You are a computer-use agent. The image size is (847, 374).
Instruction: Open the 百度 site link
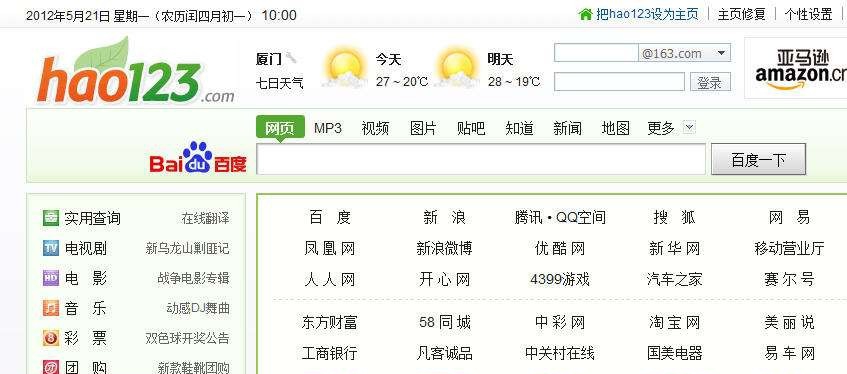pyautogui.click(x=330, y=218)
